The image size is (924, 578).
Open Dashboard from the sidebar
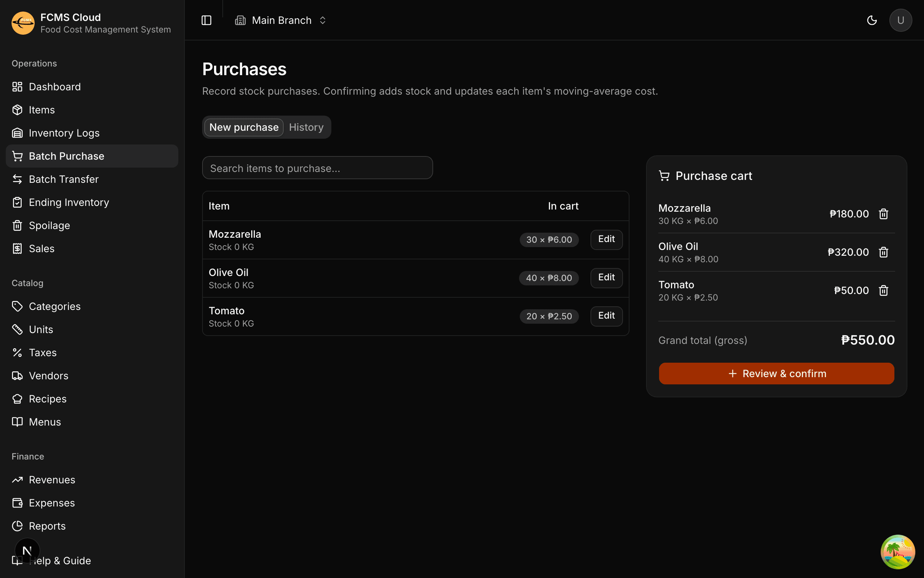pos(92,87)
